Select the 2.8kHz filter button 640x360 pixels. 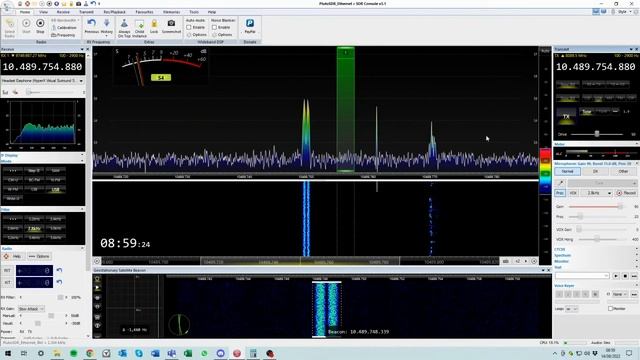pyautogui.click(x=34, y=229)
